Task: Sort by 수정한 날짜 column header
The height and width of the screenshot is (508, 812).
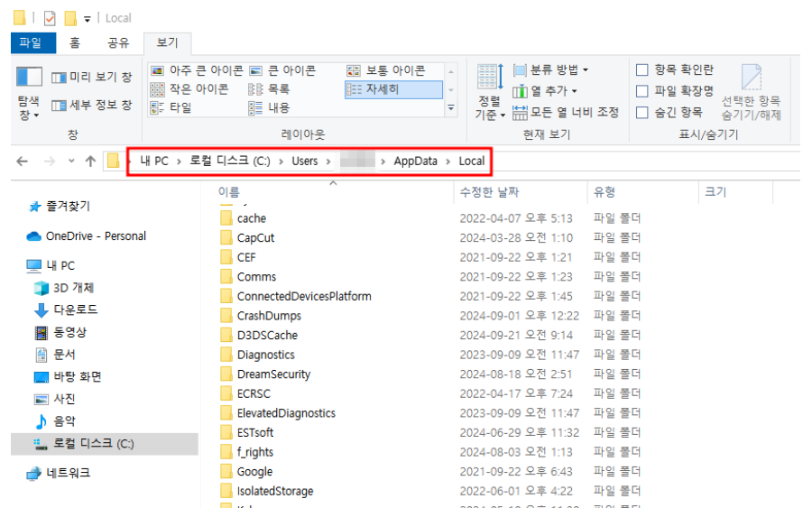Action: [x=488, y=192]
